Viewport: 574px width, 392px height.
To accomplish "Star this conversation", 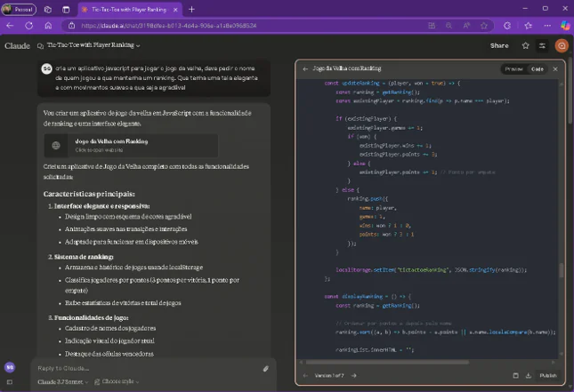I will [x=525, y=45].
